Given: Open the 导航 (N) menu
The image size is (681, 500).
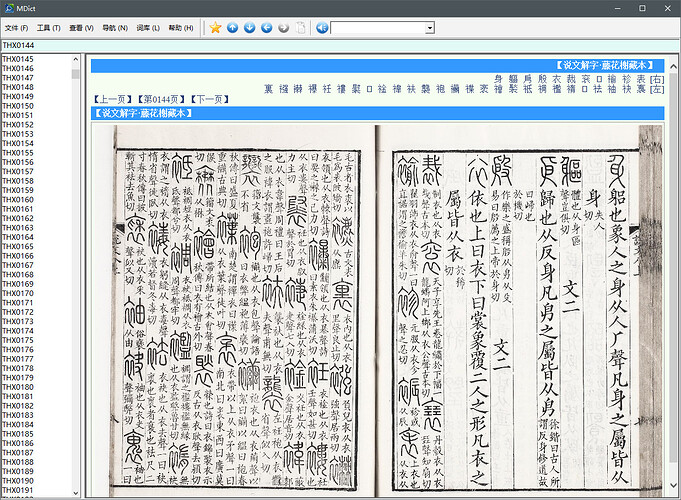Looking at the screenshot, I should coord(115,28).
